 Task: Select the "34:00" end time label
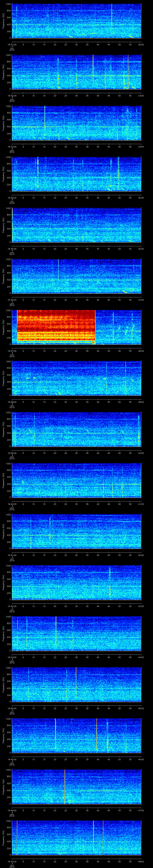pyautogui.click(x=141, y=147)
